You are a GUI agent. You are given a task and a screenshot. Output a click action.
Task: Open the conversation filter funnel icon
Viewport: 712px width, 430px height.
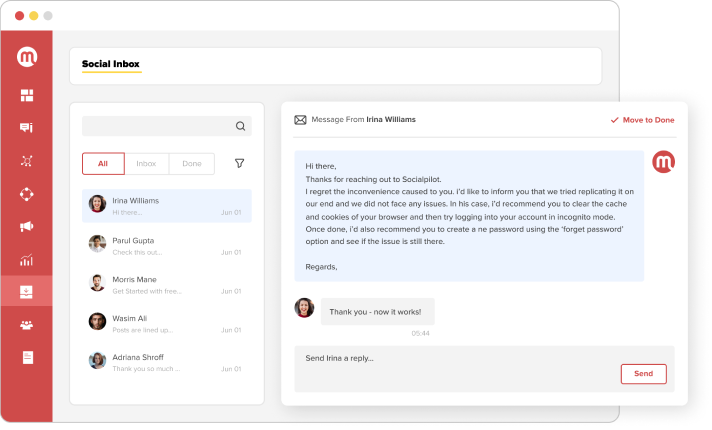[x=239, y=163]
